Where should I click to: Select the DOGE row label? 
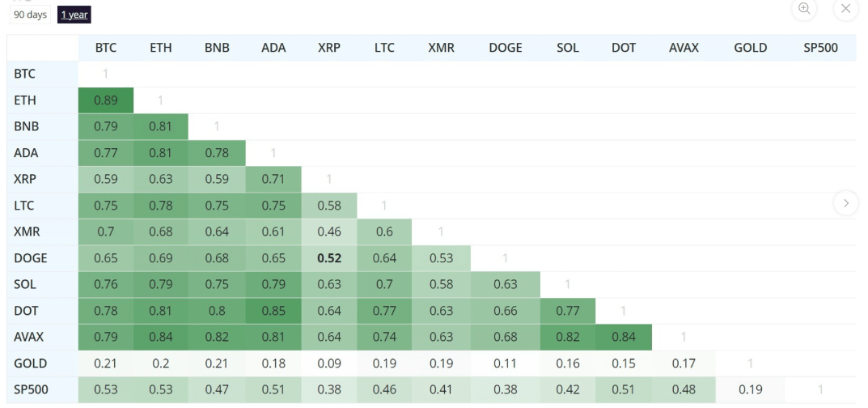[43, 258]
